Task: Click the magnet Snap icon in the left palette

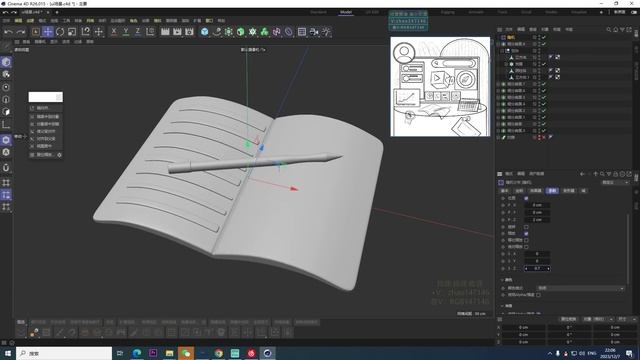Action: pyautogui.click(x=6, y=168)
